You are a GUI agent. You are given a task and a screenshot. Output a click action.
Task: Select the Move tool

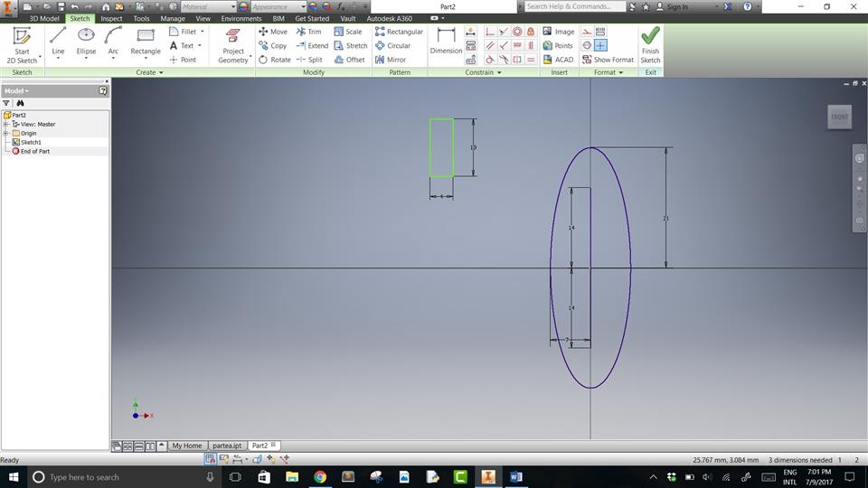click(x=273, y=32)
